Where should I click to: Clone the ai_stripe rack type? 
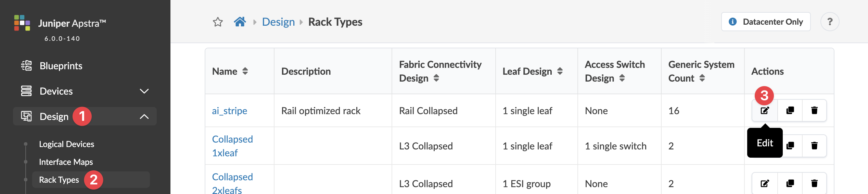[790, 110]
